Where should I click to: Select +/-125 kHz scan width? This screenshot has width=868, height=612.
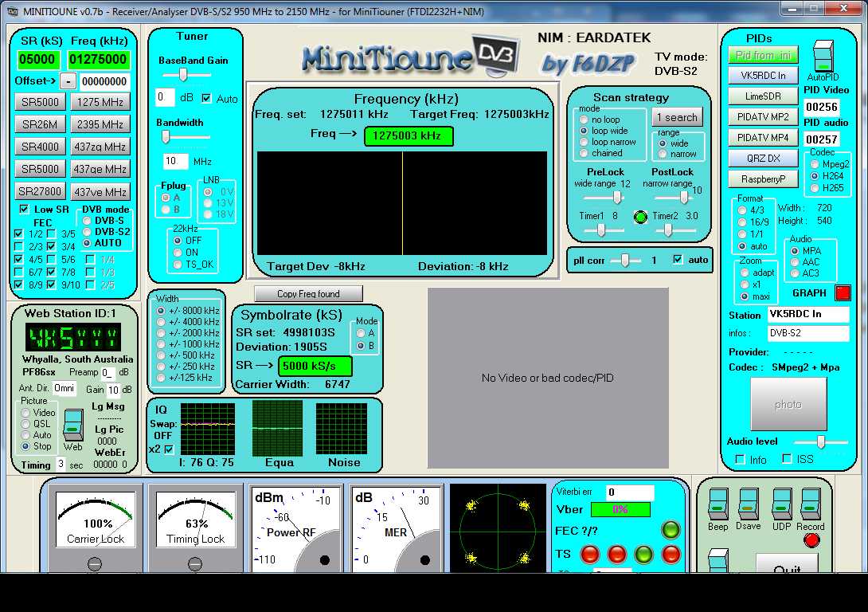coord(161,378)
